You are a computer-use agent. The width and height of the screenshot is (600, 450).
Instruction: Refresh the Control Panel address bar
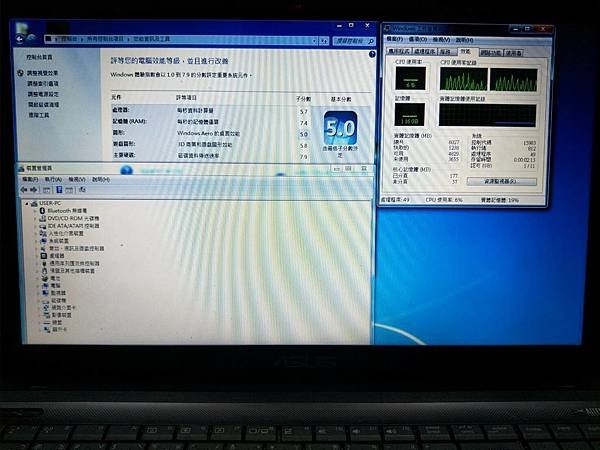click(x=324, y=41)
